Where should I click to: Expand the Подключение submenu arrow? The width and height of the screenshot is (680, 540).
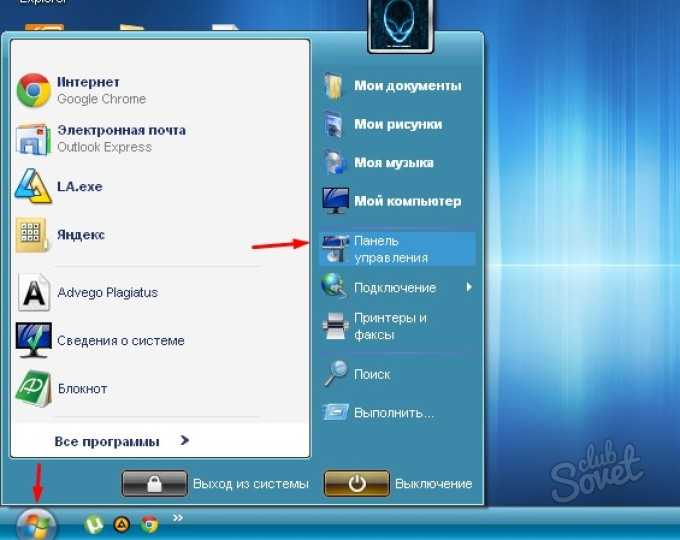(469, 287)
